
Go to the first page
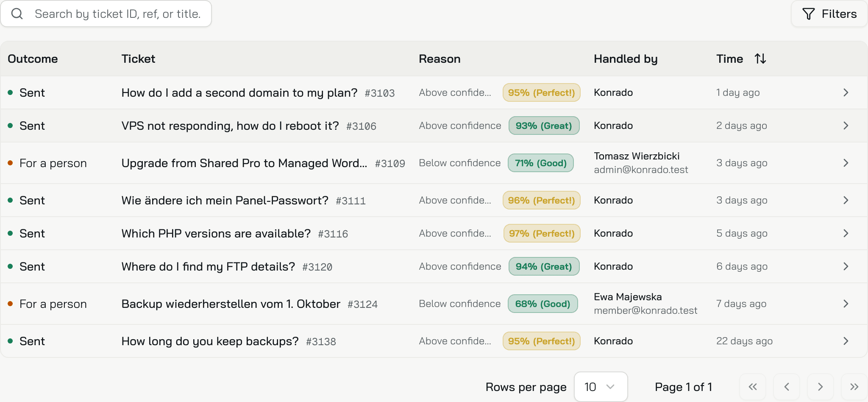click(x=753, y=387)
